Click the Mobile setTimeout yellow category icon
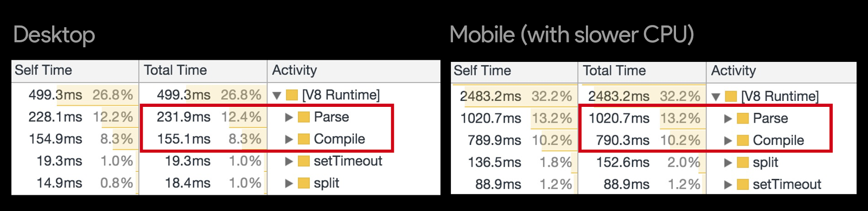This screenshot has width=868, height=211. tap(743, 184)
